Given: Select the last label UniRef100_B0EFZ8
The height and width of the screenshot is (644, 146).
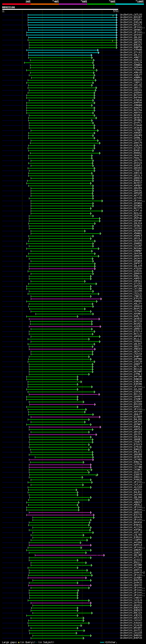Looking at the screenshot, I should tap(131, 638).
